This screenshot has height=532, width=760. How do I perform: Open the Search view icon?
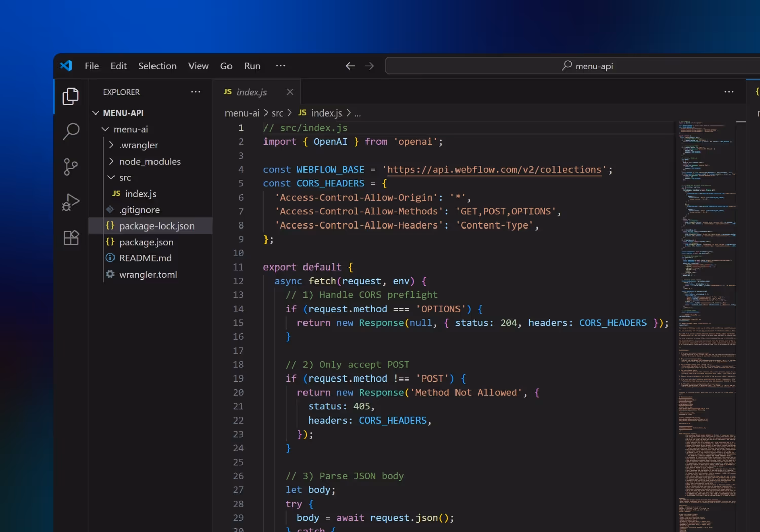(70, 131)
